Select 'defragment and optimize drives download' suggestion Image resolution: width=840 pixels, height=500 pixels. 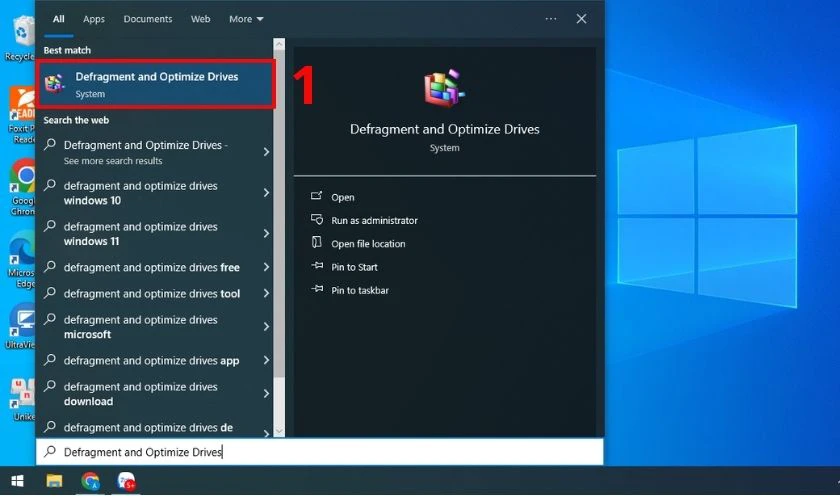pos(155,394)
